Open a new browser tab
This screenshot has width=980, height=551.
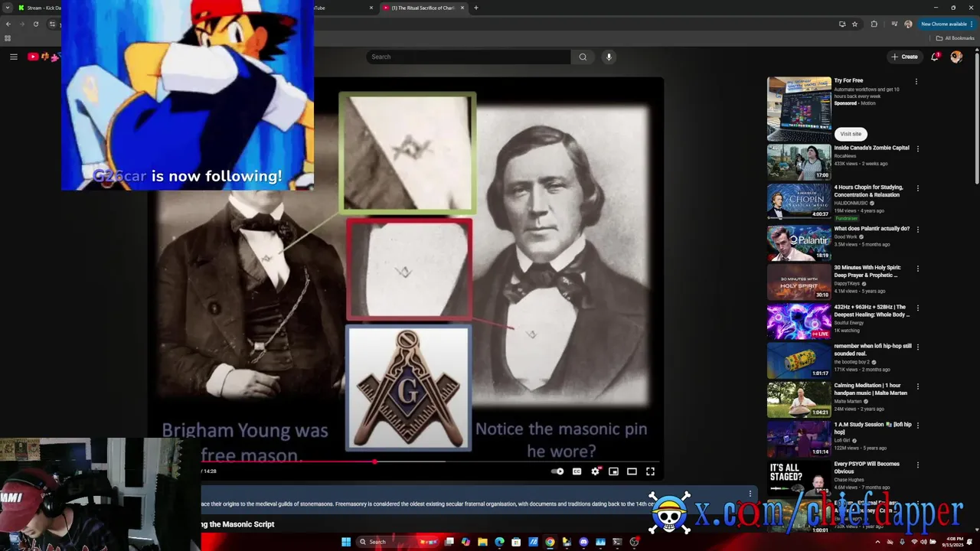476,8
